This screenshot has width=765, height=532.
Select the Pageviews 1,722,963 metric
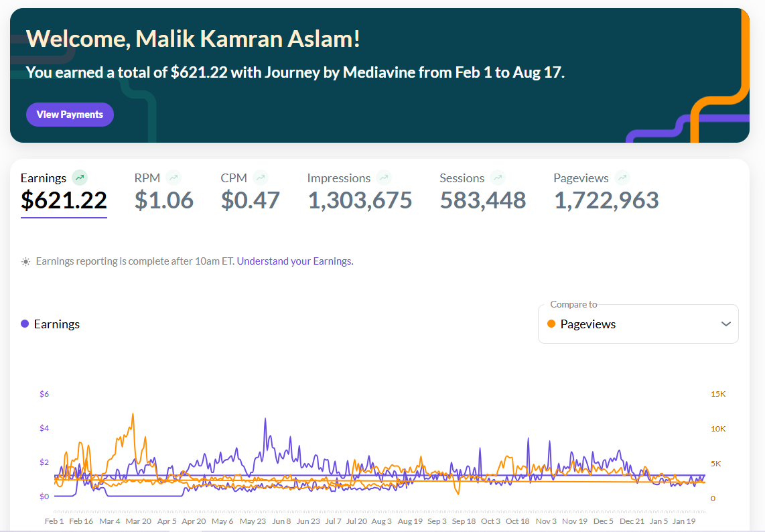606,192
